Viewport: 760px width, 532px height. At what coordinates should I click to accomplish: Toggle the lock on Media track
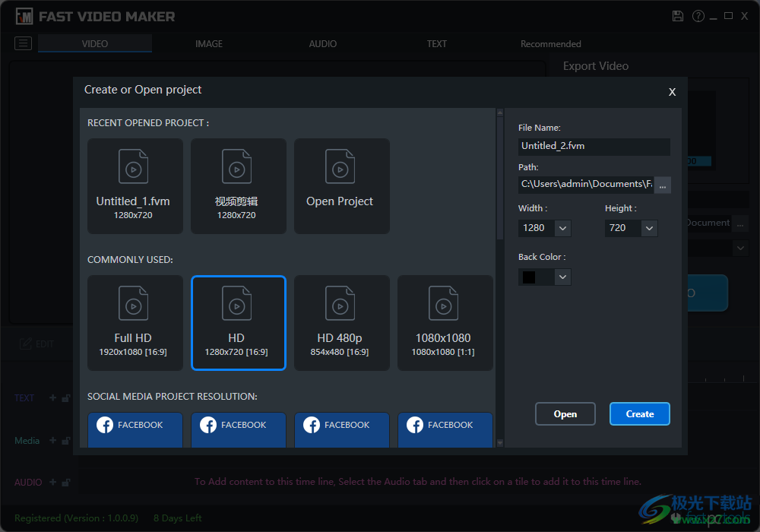[66, 441]
